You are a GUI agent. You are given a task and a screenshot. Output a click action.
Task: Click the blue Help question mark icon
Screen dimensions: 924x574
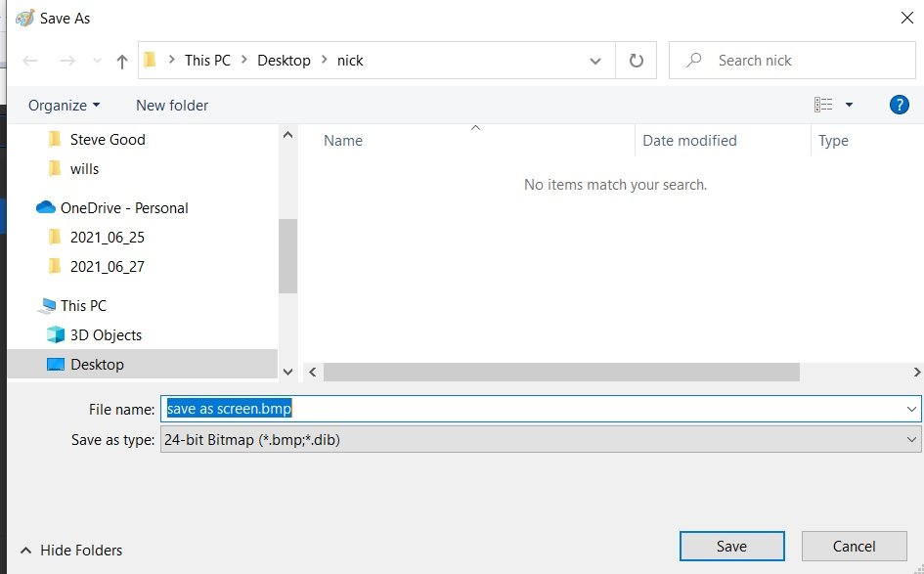[x=900, y=105]
